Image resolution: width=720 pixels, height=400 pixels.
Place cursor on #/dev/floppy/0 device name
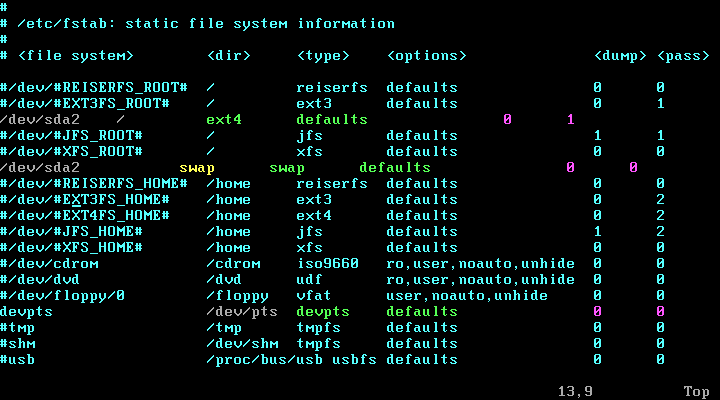(62, 296)
